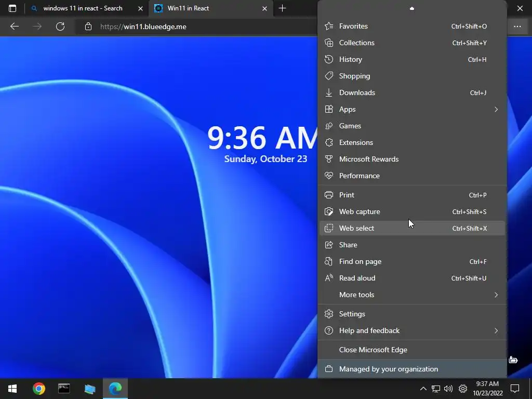Click the Favorites star icon
Image resolution: width=532 pixels, height=399 pixels.
pyautogui.click(x=329, y=26)
